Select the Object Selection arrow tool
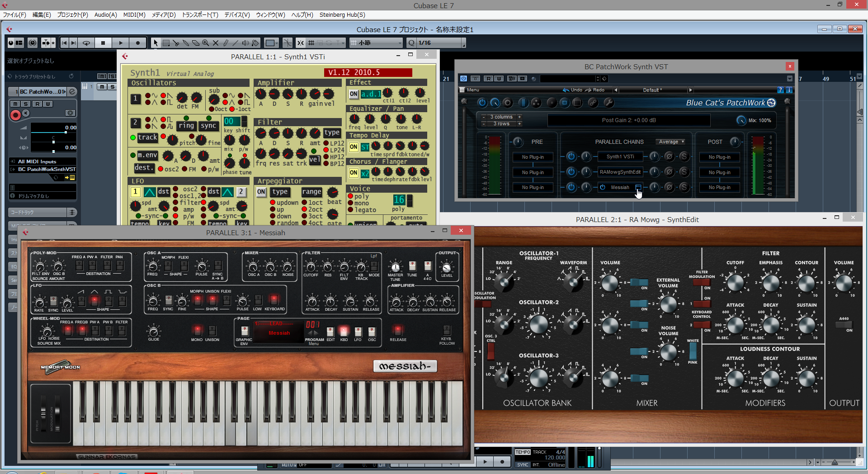The height and width of the screenshot is (474, 868). 156,43
